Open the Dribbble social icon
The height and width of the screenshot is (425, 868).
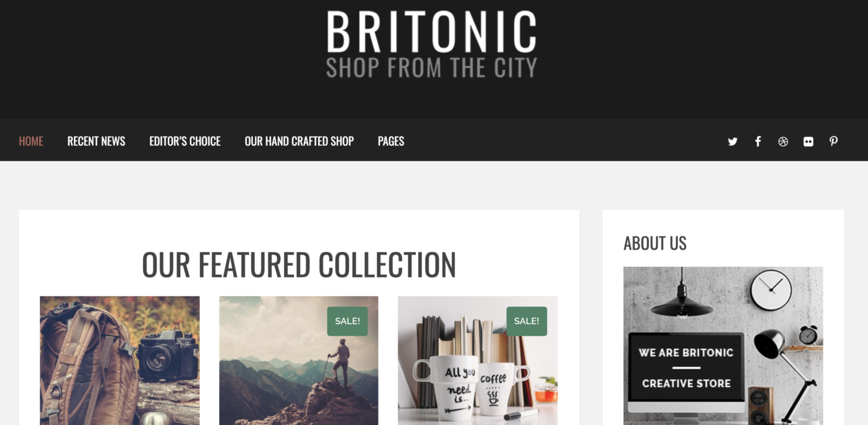coord(783,142)
